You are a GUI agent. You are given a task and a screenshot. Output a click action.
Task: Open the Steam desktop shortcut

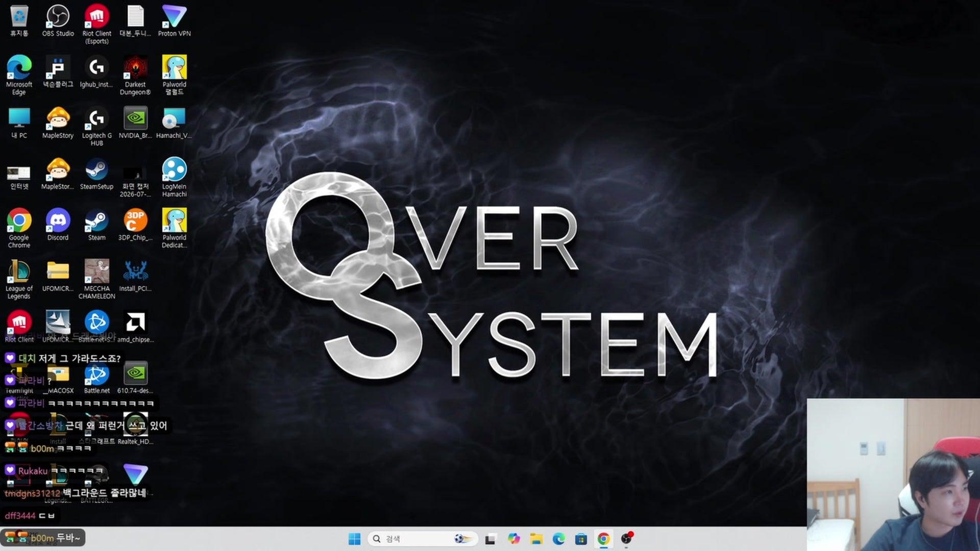click(96, 225)
